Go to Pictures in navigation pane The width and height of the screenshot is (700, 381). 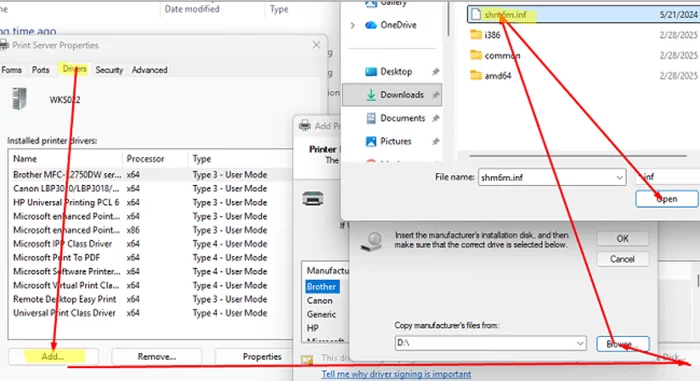click(396, 141)
